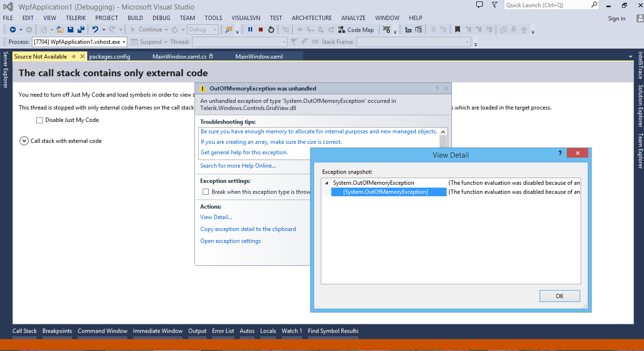Toggle Break when this exception type is thrown
This screenshot has height=351, width=644.
tap(206, 192)
